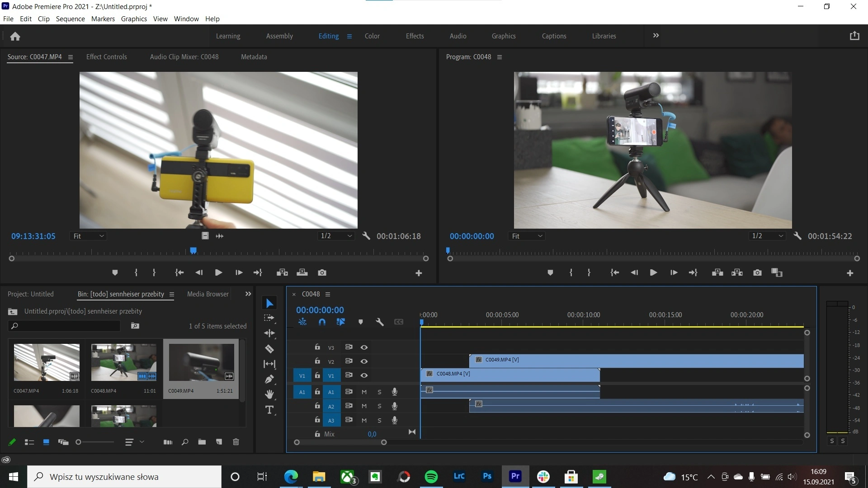Screen dimensions: 868x488
Task: Click the Source monitor playhead marker
Action: click(x=193, y=250)
